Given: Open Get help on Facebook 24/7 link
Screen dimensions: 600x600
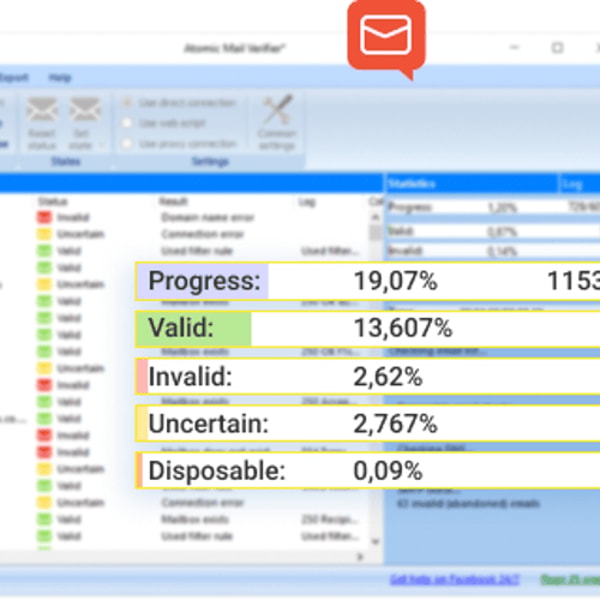Looking at the screenshot, I should point(455,579).
